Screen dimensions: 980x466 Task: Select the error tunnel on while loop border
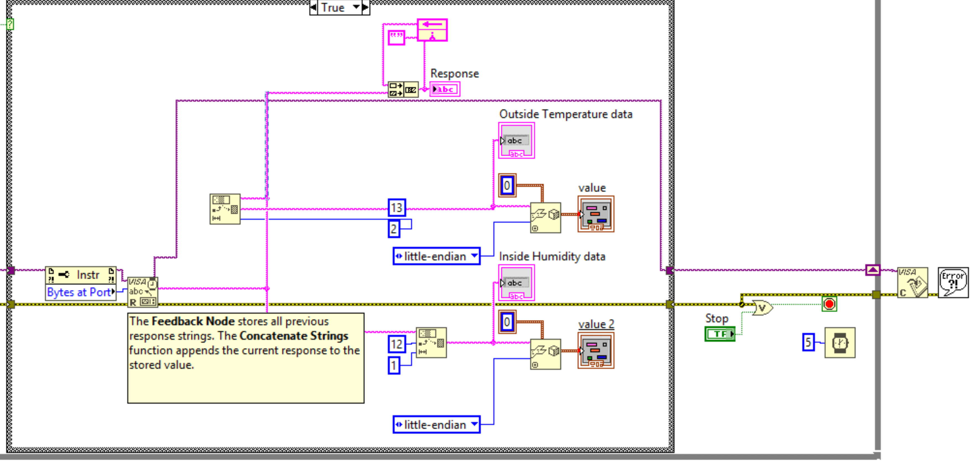pyautogui.click(x=876, y=295)
